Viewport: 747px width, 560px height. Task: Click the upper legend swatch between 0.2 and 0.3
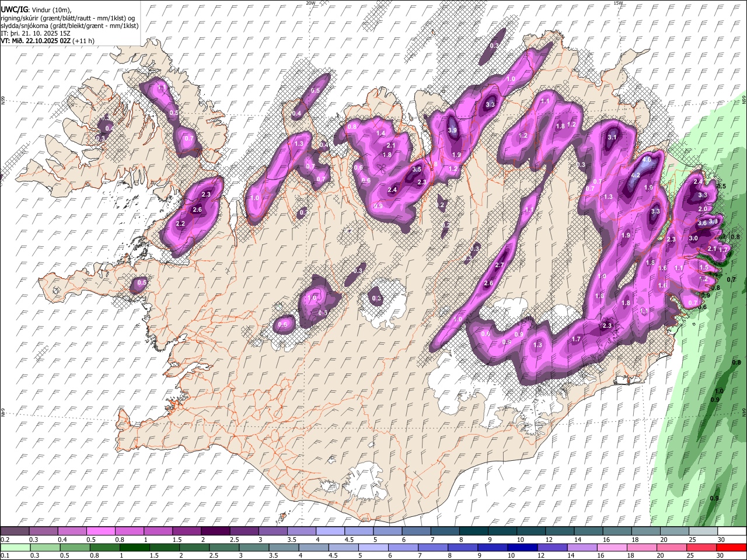tap(16, 531)
